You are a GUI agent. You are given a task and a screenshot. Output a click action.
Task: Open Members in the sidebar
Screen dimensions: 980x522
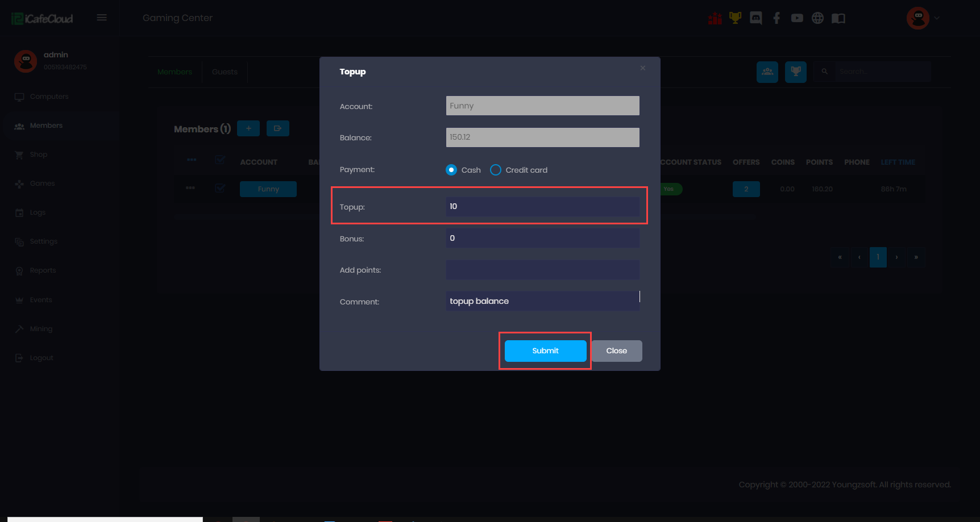tap(46, 126)
